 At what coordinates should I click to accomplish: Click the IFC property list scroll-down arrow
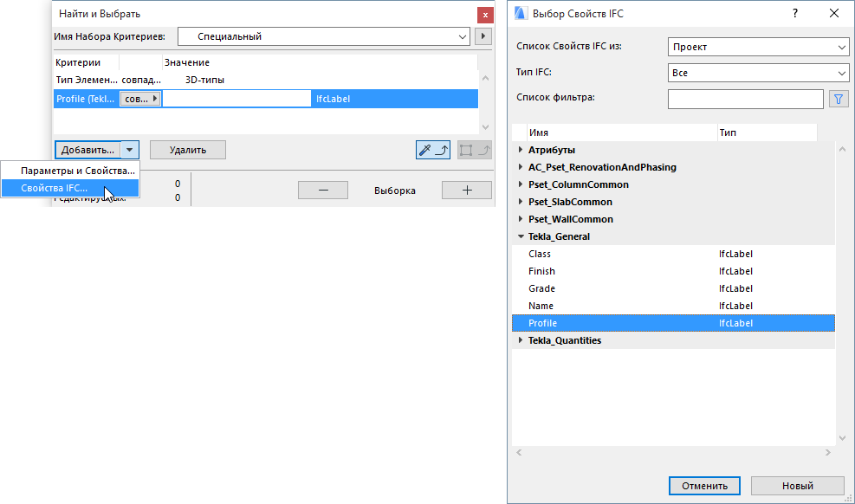click(843, 438)
